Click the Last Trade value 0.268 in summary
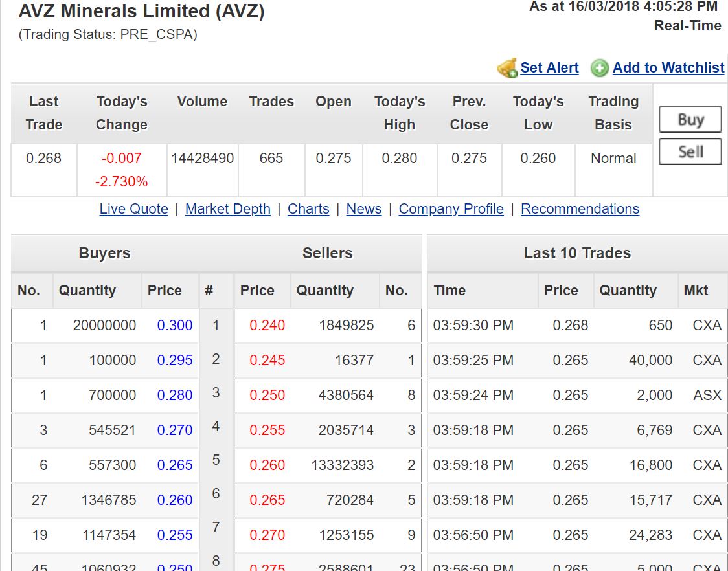 click(x=43, y=159)
